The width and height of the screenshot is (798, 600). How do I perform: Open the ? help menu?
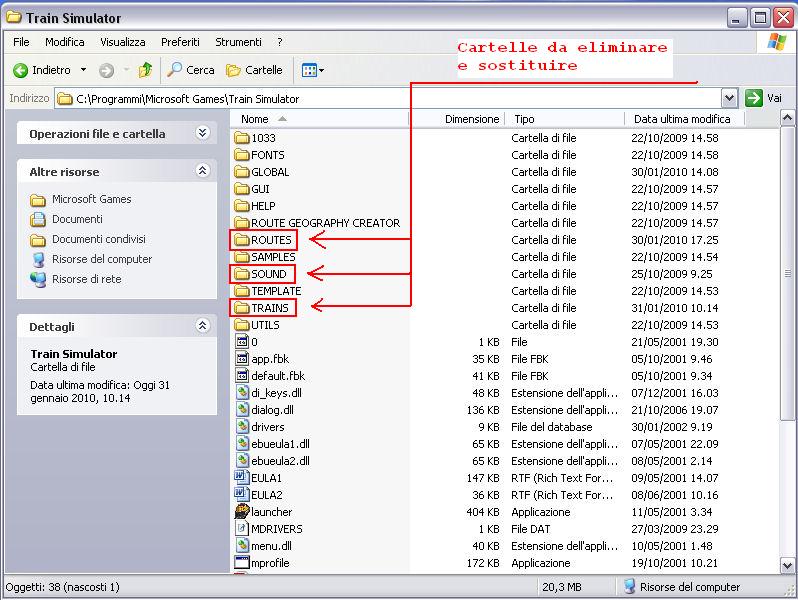click(279, 42)
